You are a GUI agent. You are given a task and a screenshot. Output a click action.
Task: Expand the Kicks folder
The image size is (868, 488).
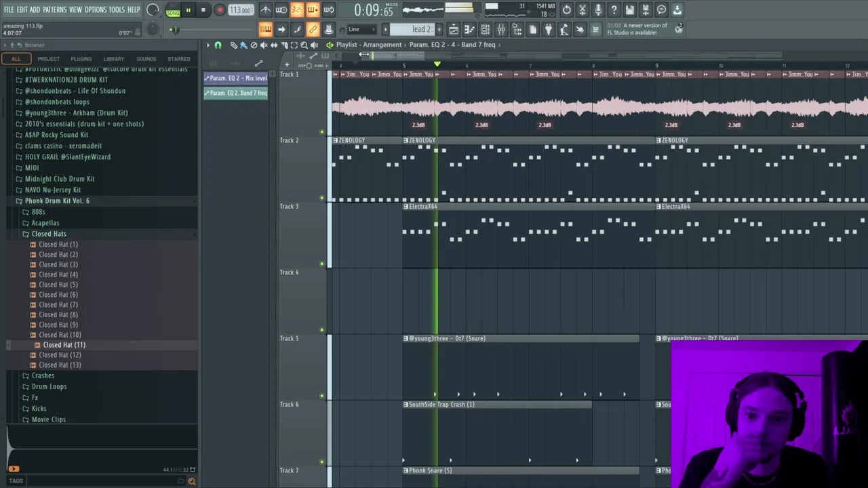pyautogui.click(x=39, y=409)
